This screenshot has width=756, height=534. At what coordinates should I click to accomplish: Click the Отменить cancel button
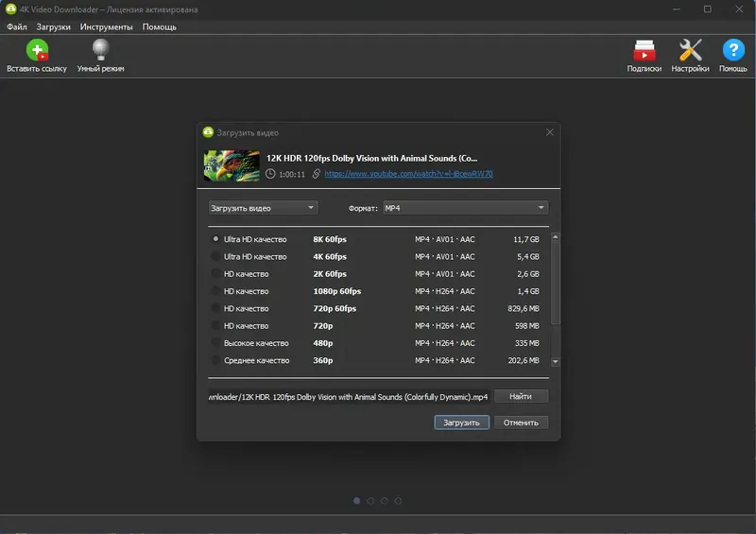(x=521, y=422)
